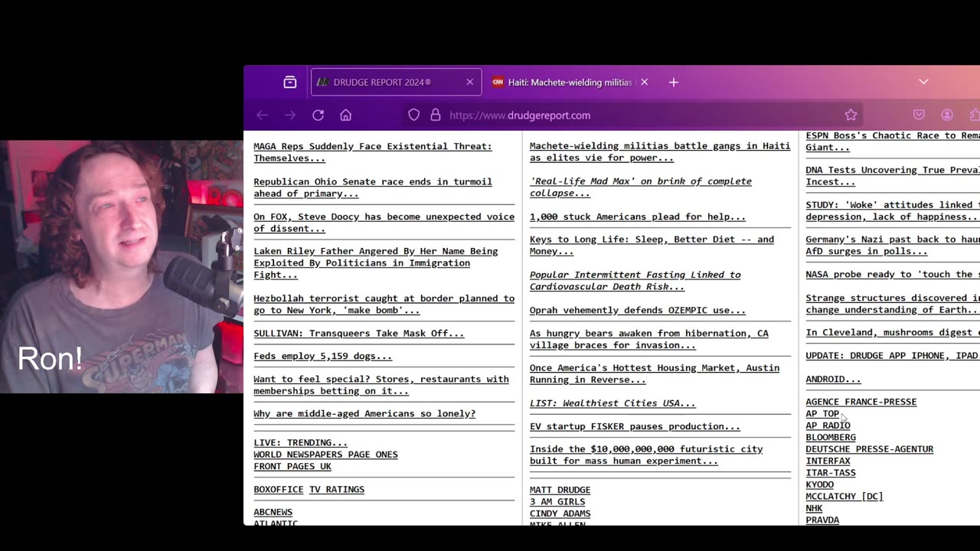Open the ANDROID app link
980x551 pixels.
tap(833, 380)
